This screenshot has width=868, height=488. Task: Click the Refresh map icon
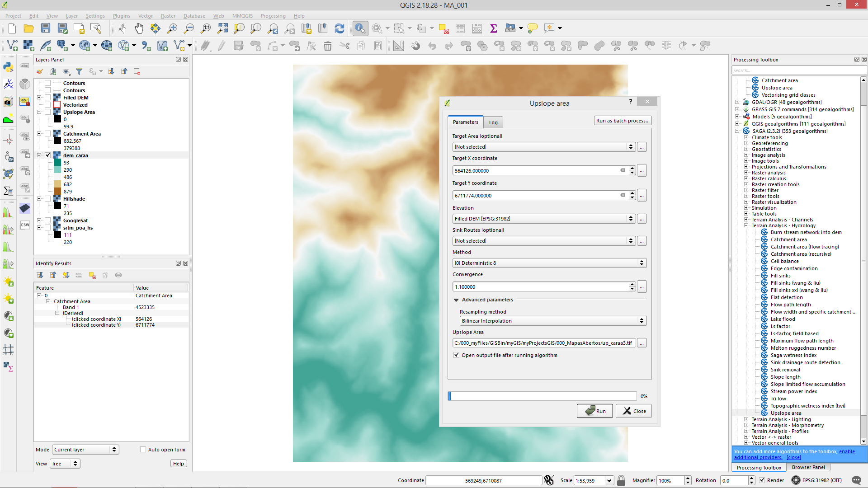(x=340, y=28)
